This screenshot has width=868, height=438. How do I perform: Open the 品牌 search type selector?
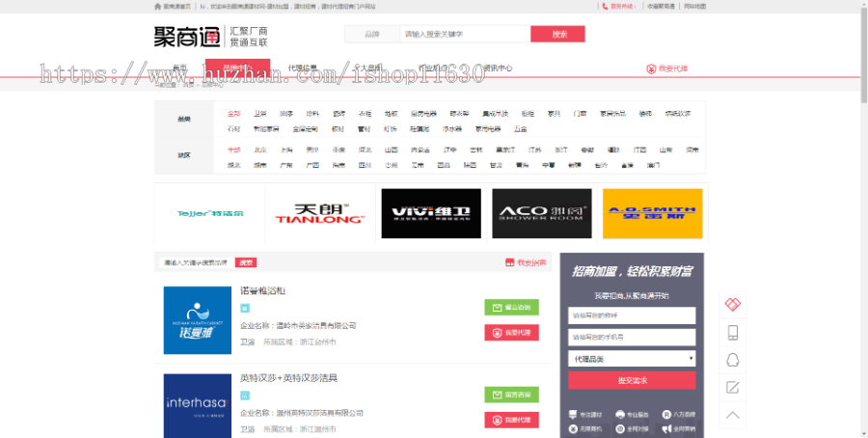pyautogui.click(x=372, y=35)
